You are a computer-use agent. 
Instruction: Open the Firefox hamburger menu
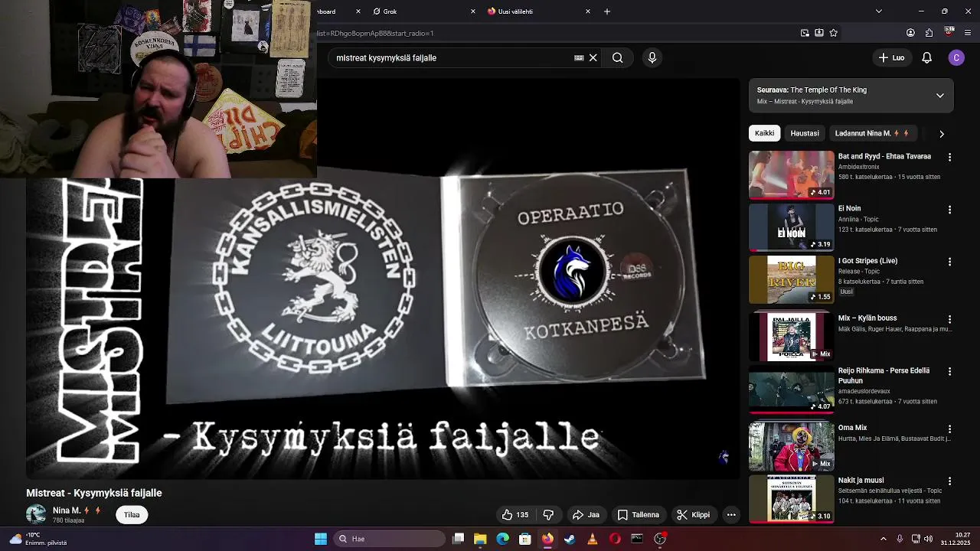[968, 33]
